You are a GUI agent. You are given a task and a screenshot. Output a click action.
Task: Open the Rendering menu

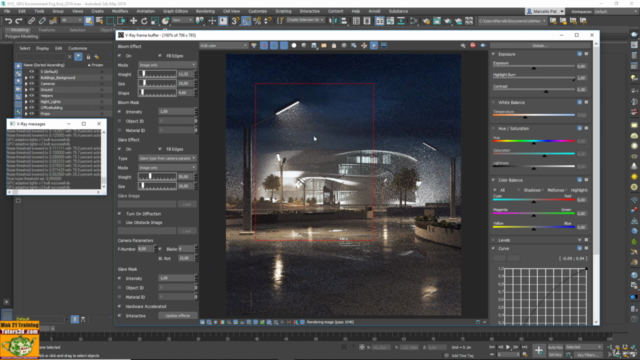(205, 11)
